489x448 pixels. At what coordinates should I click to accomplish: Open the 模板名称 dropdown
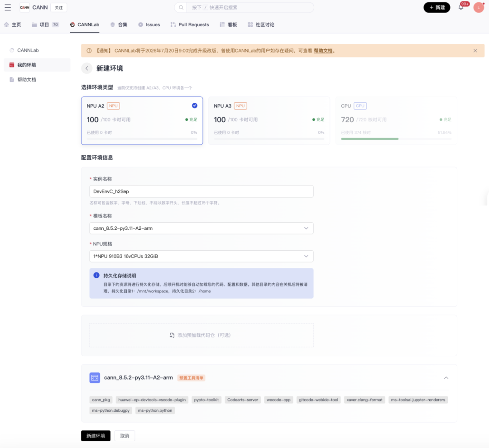pos(201,228)
